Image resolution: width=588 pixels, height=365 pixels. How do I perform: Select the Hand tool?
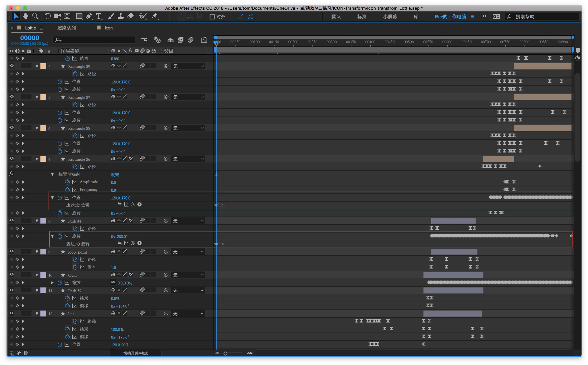(26, 16)
